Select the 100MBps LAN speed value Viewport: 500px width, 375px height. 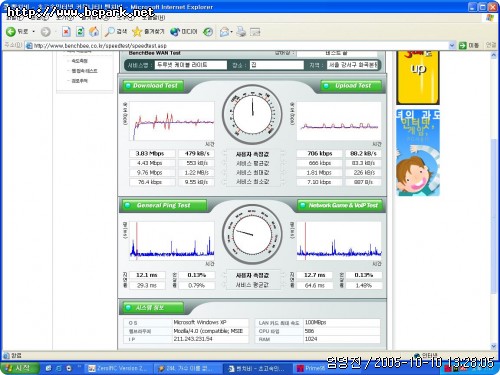click(x=316, y=322)
